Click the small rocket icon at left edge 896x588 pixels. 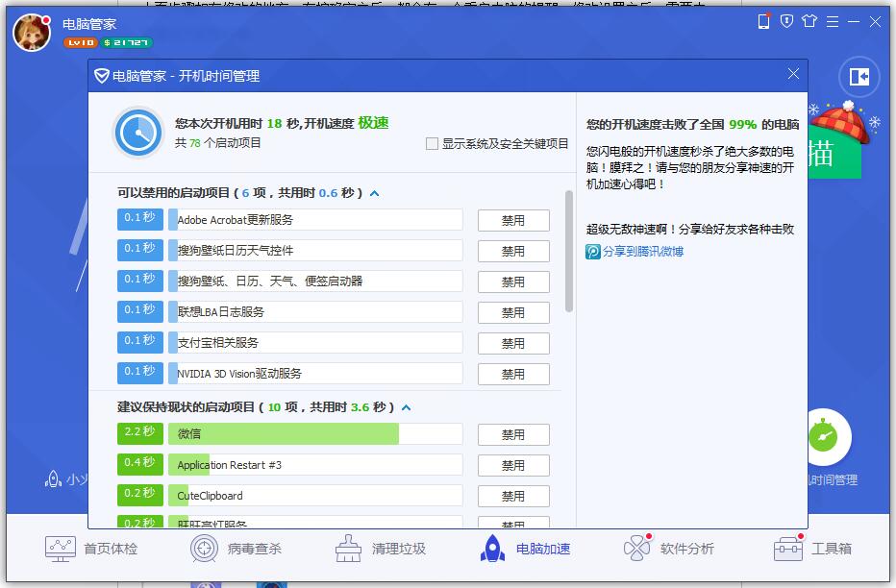click(53, 479)
